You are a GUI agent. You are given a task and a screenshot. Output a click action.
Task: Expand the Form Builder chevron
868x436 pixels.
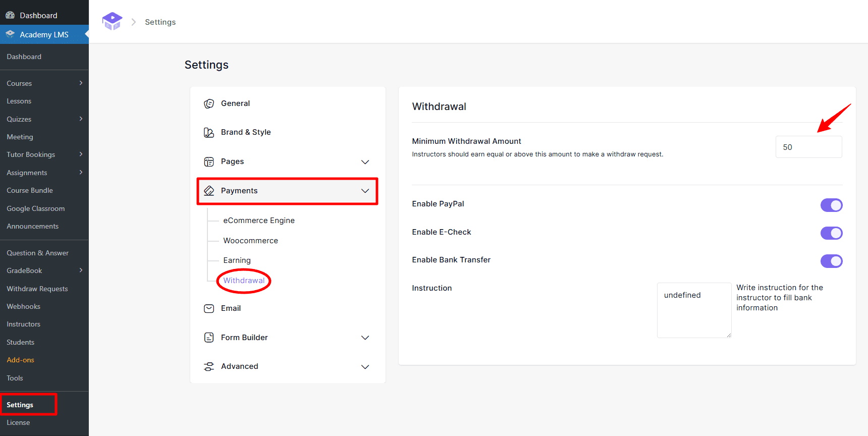click(365, 338)
